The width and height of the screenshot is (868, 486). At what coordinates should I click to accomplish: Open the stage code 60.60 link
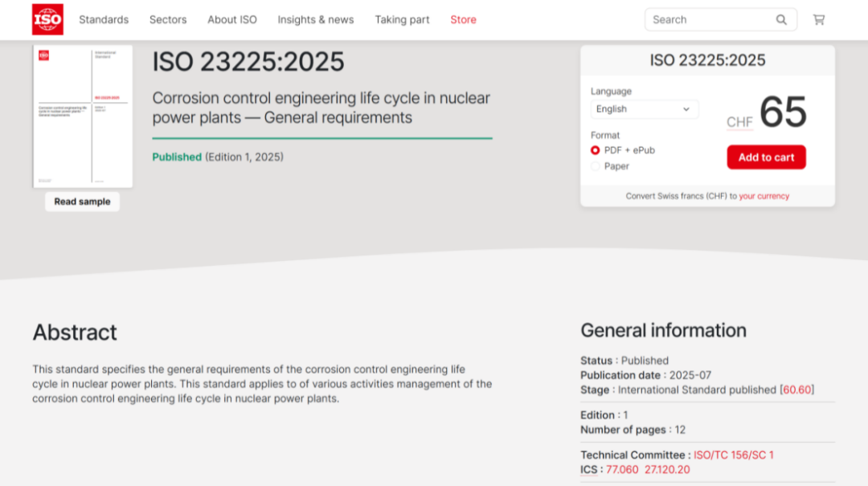797,390
